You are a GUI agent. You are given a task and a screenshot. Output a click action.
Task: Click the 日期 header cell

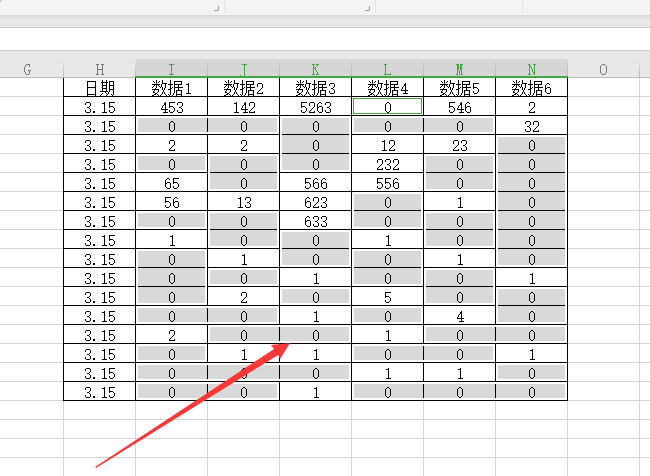coord(99,87)
